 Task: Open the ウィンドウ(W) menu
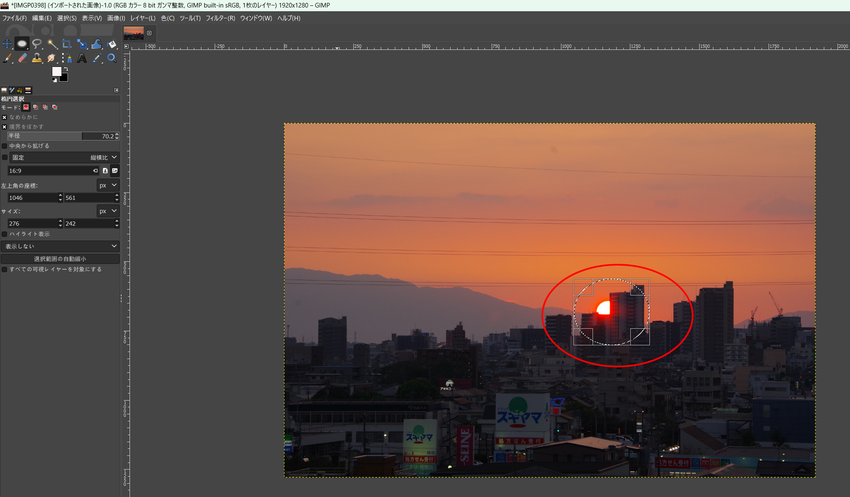(256, 18)
